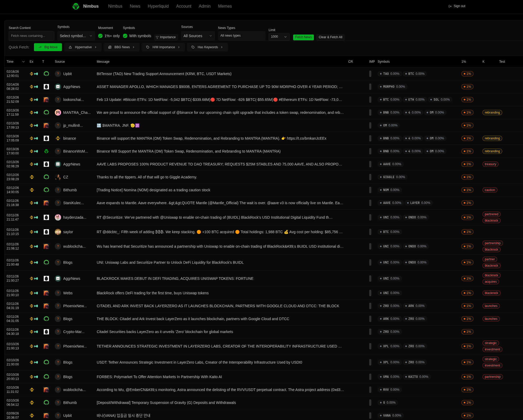Click the type icon in the BinanceWsM row
Image resolution: width=523 pixels, height=420 pixels.
tap(46, 151)
